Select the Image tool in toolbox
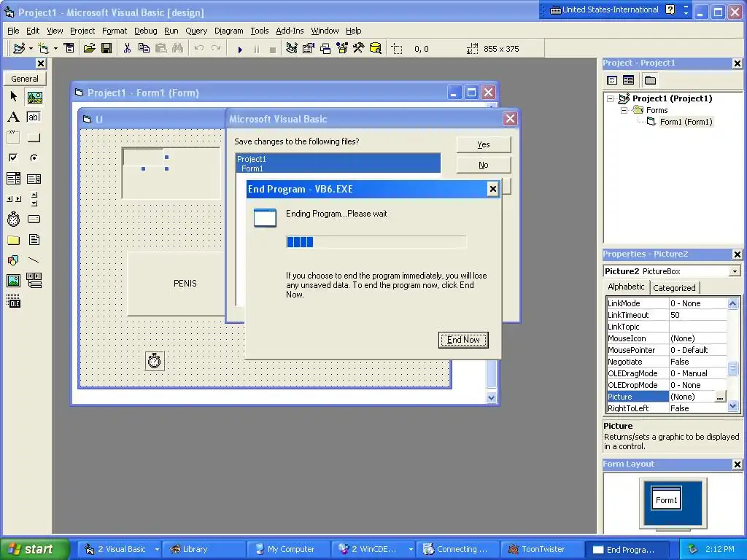The image size is (747, 560). click(x=13, y=281)
